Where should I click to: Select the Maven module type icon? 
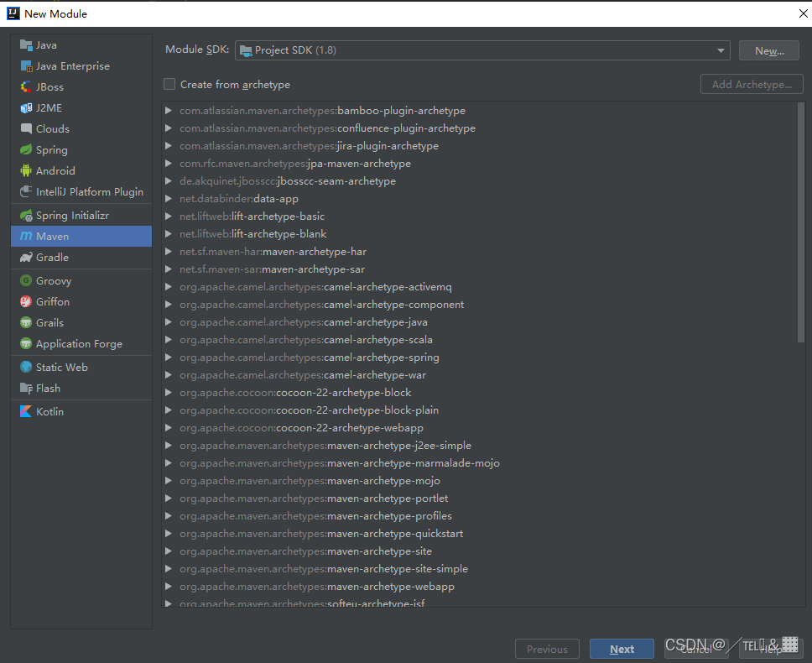[x=29, y=236]
